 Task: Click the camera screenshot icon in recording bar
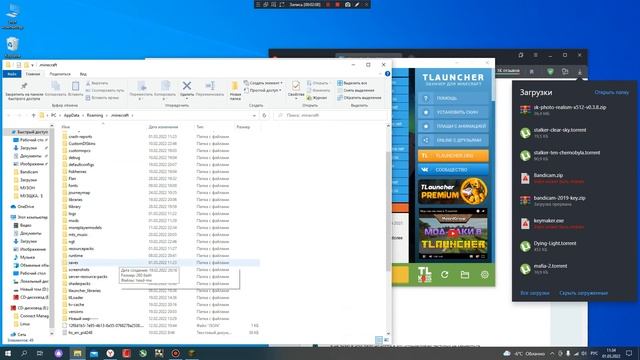tap(347, 4)
